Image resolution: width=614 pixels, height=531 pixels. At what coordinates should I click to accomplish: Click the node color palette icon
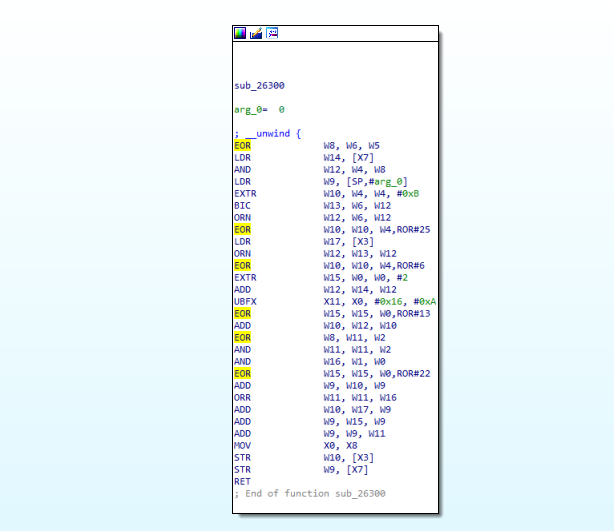(240, 33)
